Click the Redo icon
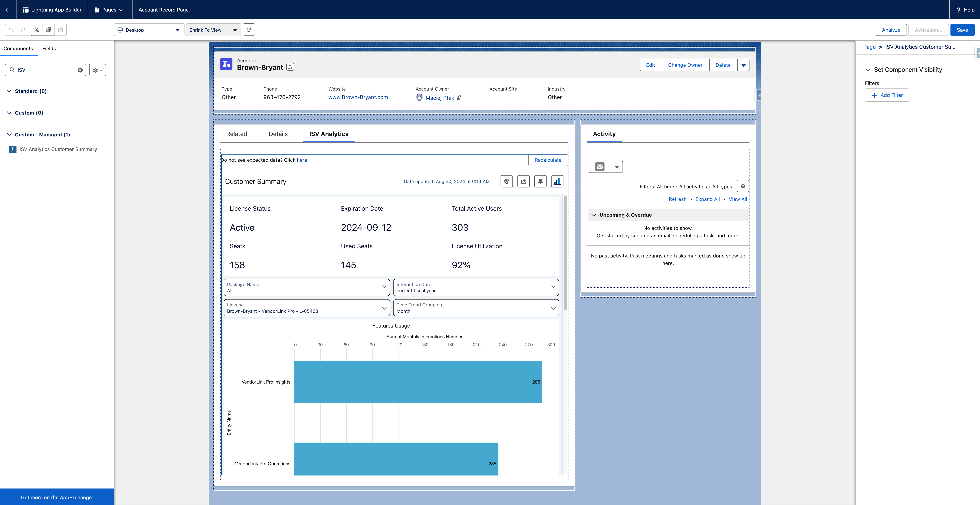 click(23, 30)
